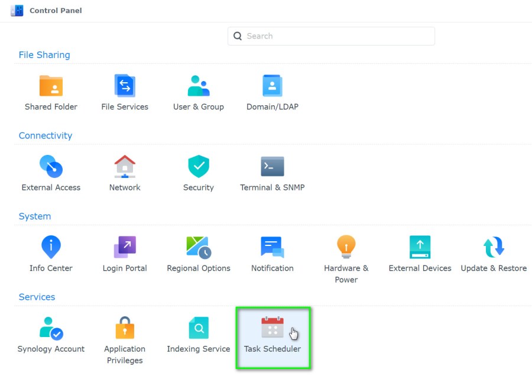
Task: Open Synology Account settings
Action: (x=51, y=333)
